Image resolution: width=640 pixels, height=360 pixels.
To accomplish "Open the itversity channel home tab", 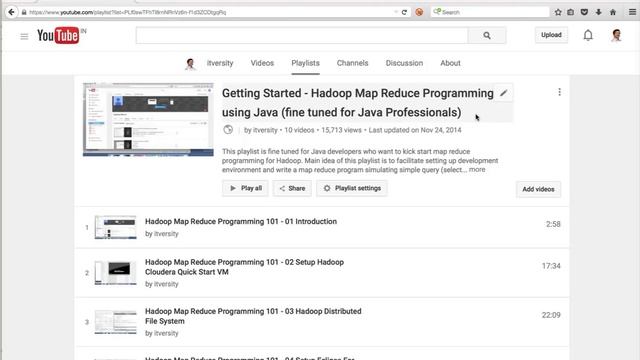I will click(x=220, y=63).
